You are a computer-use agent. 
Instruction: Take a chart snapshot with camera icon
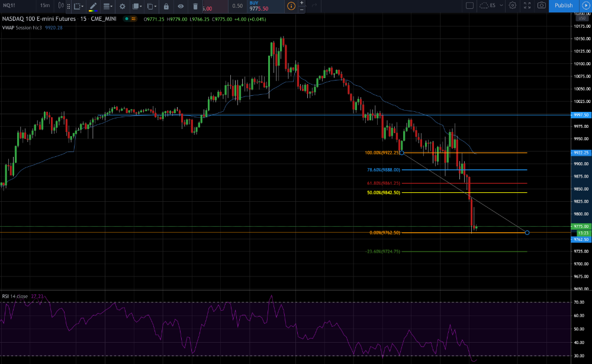[x=542, y=5]
